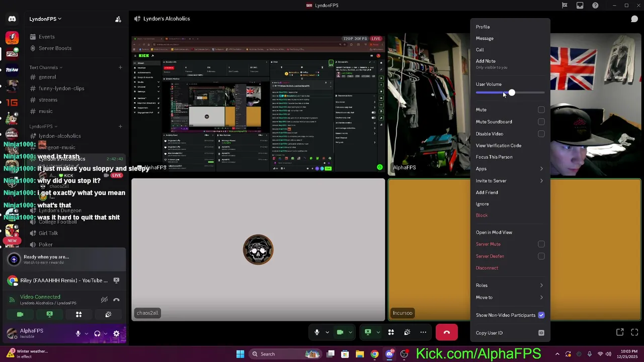Collapse the LyndonFPS channel category

[x=43, y=126]
